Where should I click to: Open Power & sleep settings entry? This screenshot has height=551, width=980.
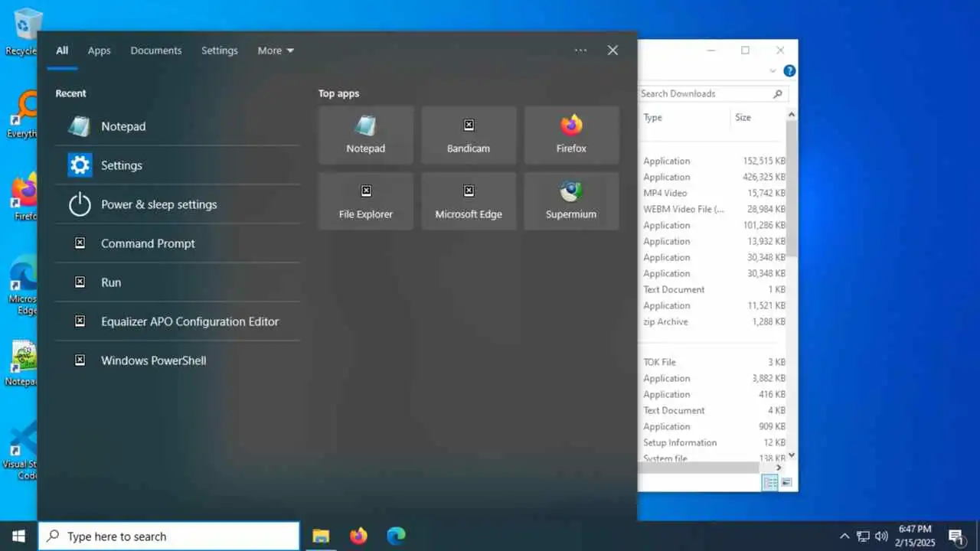[177, 204]
